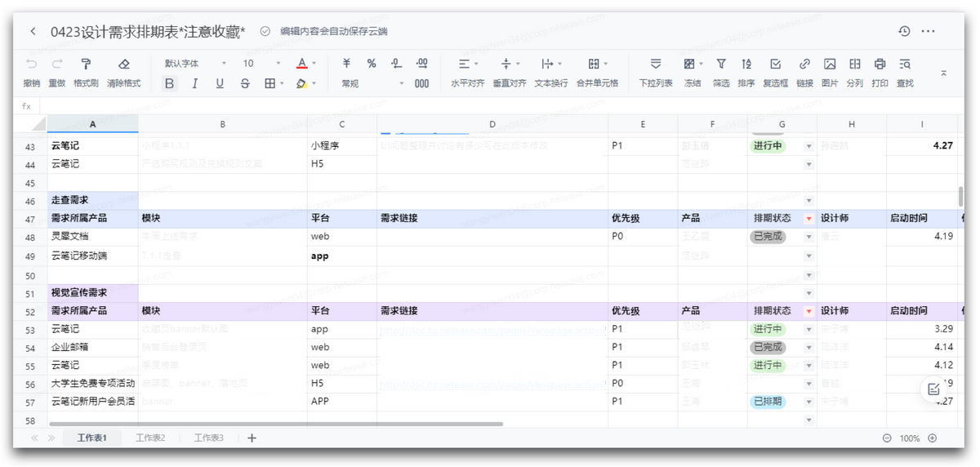Open the three-dot more options menu
The height and width of the screenshot is (467, 980).
pyautogui.click(x=928, y=31)
